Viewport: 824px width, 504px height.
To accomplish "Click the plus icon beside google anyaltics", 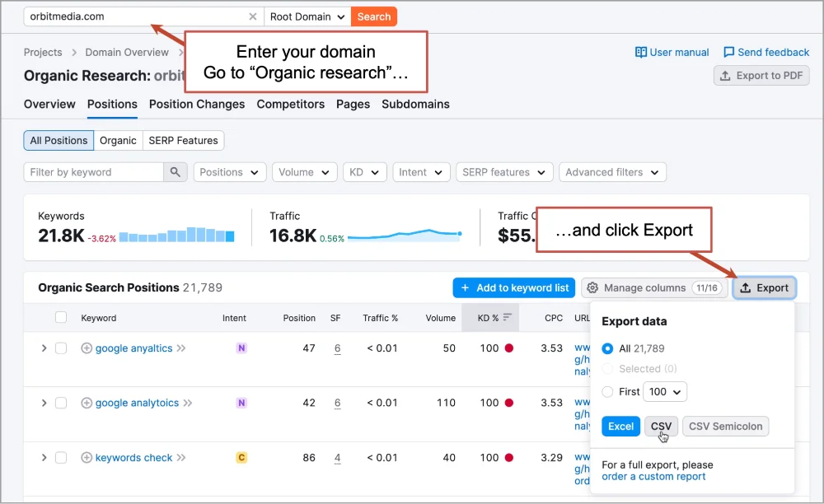I will [87, 348].
